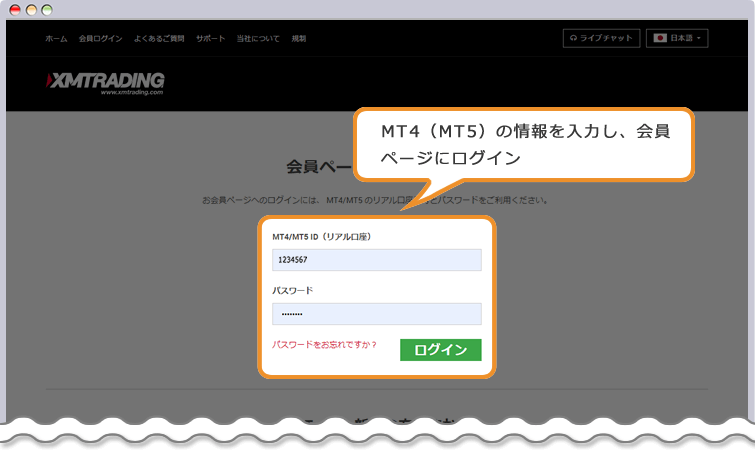755x450 pixels.
Task: Expand the 日本語 language dropdown
Action: tap(677, 38)
